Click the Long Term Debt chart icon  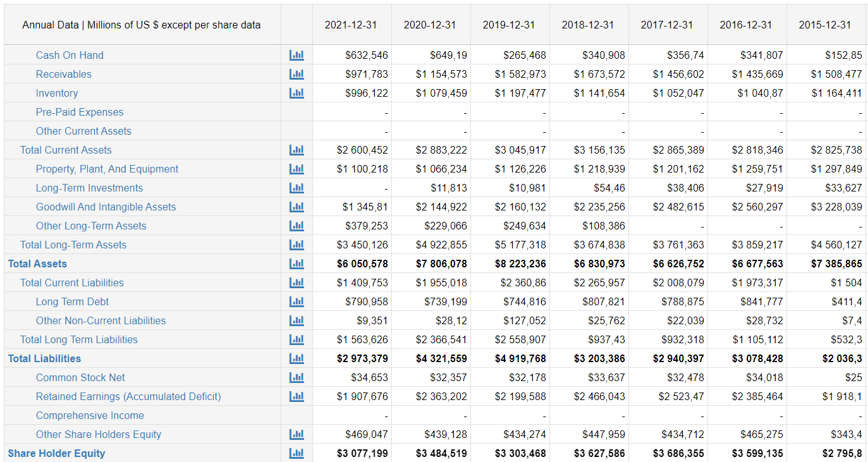[297, 301]
